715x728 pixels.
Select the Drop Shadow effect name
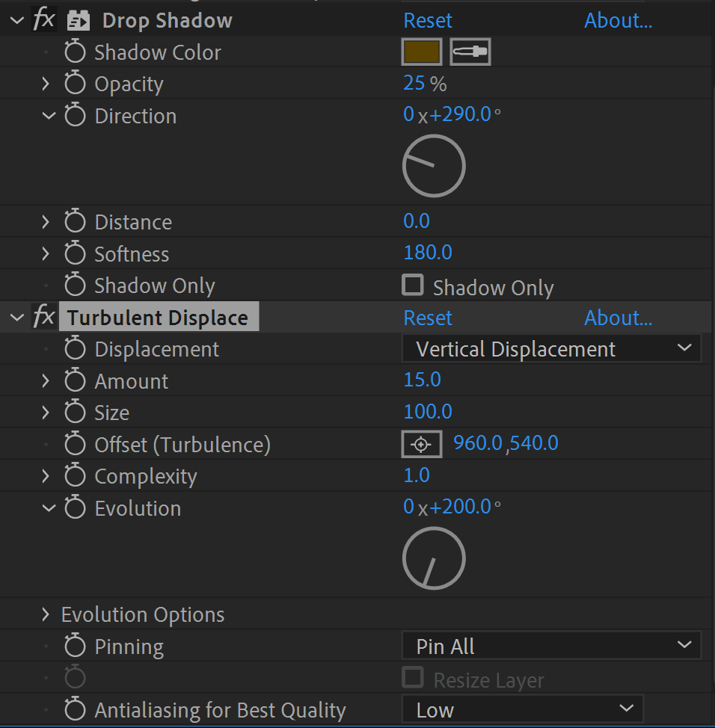click(x=168, y=20)
